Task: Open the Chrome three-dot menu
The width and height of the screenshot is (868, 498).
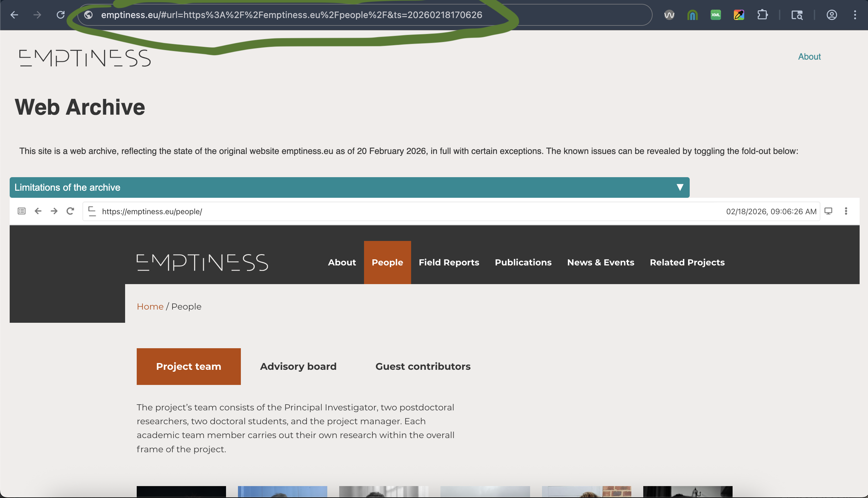Action: pyautogui.click(x=855, y=15)
